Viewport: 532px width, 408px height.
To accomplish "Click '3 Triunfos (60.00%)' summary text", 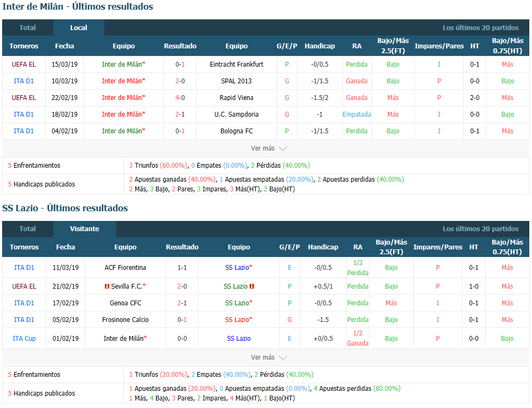I will 158,166.
